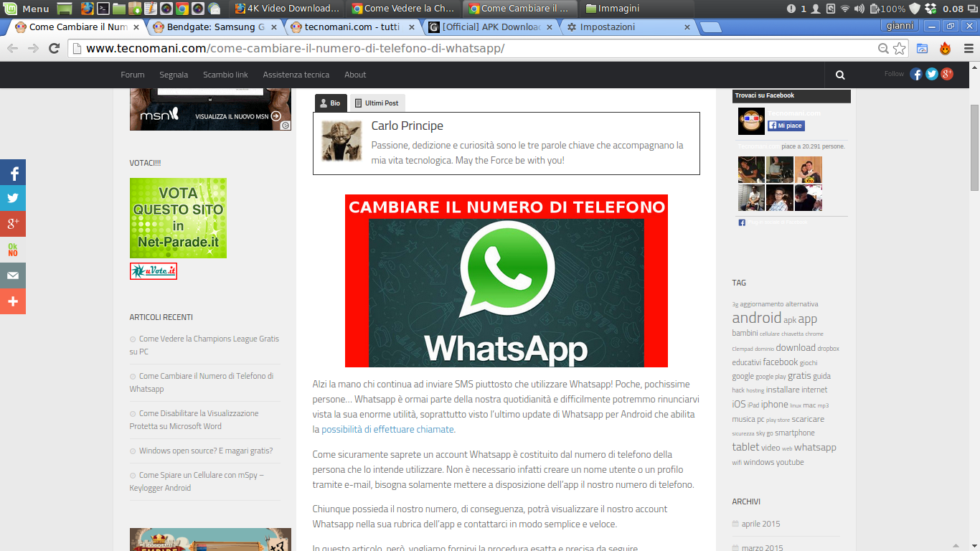Open the site search magnifier
980x551 pixels.
840,75
